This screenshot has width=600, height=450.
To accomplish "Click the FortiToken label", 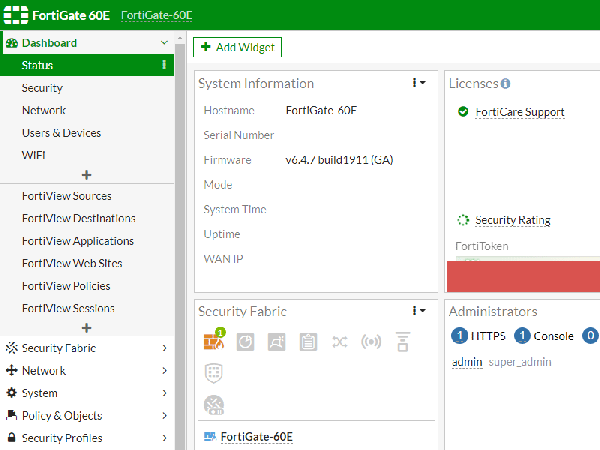I will (482, 246).
